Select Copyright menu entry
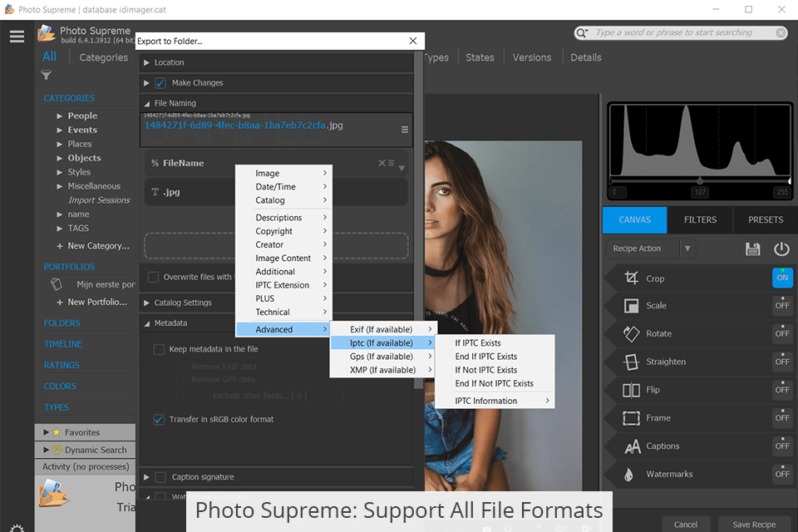Image resolution: width=798 pixels, height=532 pixels. click(x=284, y=231)
